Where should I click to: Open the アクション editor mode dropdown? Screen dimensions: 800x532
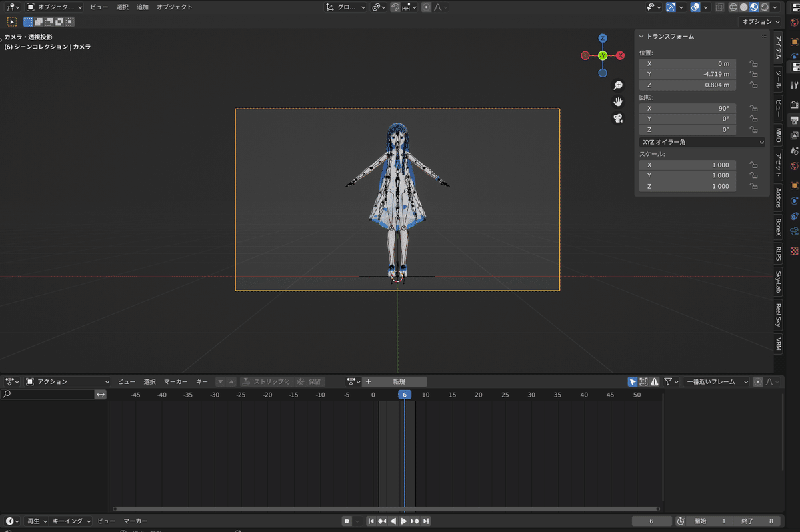point(68,381)
